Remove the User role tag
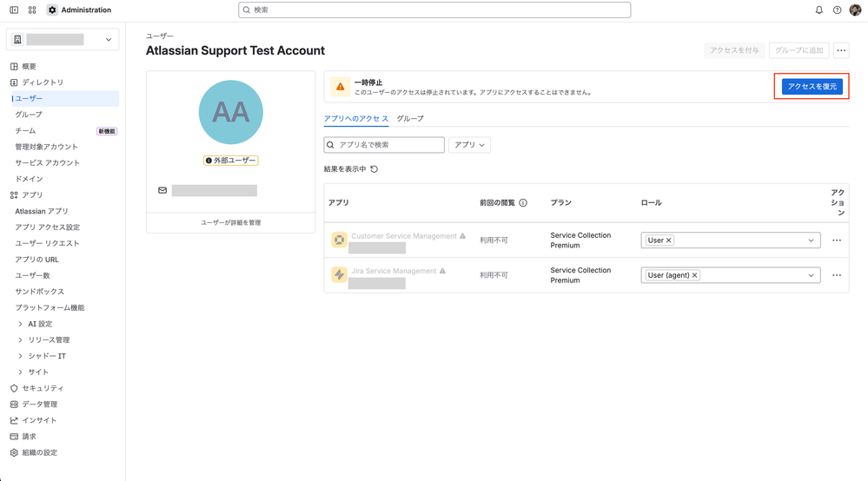 669,240
